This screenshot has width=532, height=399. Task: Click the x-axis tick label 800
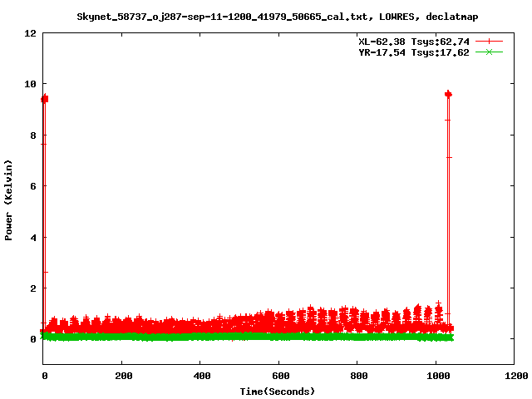(x=358, y=376)
